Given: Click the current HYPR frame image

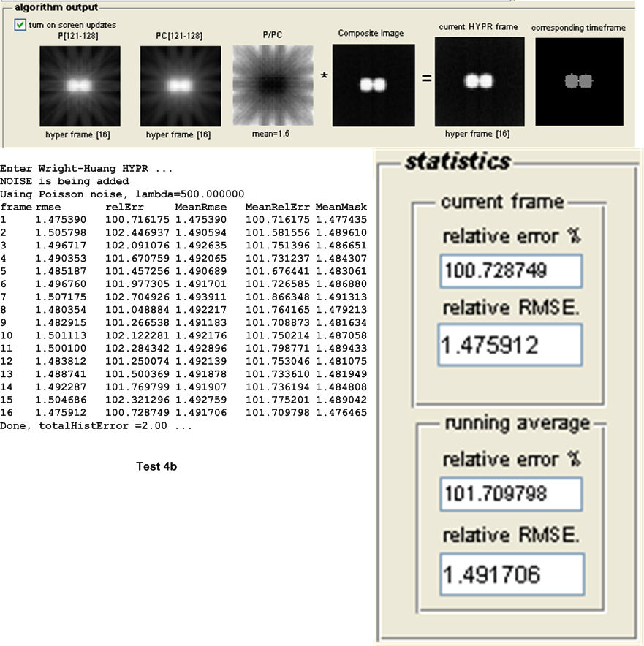Looking at the screenshot, I should pos(479,83).
